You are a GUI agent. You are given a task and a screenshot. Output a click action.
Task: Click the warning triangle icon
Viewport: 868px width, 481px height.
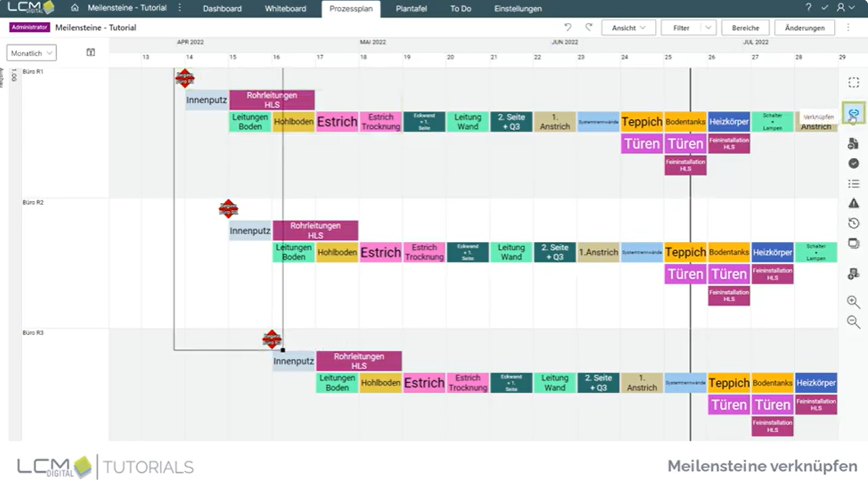pos(853,203)
